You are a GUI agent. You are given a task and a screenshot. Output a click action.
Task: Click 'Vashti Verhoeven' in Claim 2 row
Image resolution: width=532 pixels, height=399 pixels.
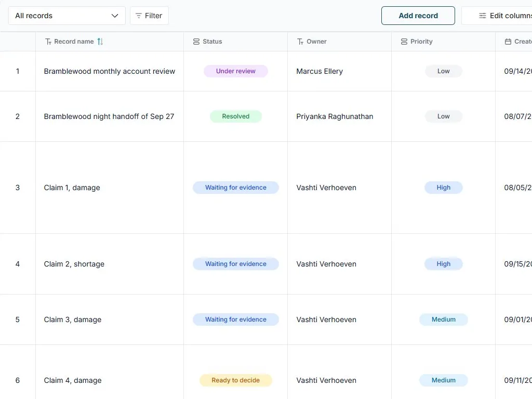tap(326, 264)
